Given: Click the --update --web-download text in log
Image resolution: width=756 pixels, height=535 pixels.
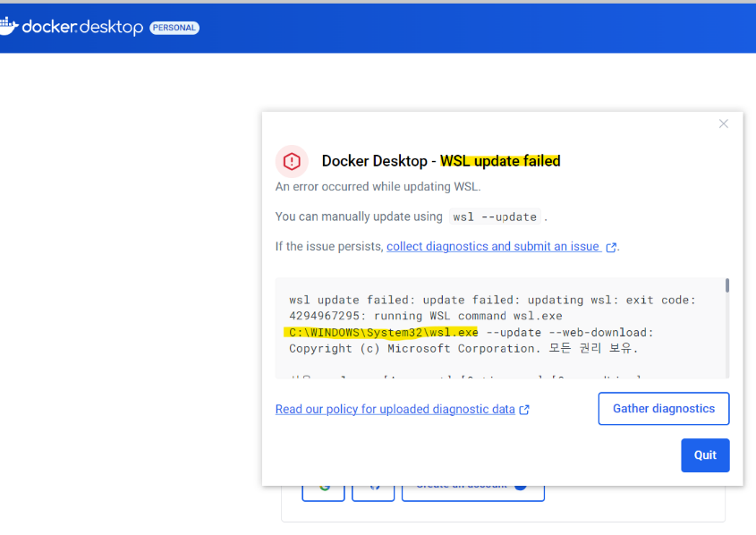Looking at the screenshot, I should click(x=569, y=333).
